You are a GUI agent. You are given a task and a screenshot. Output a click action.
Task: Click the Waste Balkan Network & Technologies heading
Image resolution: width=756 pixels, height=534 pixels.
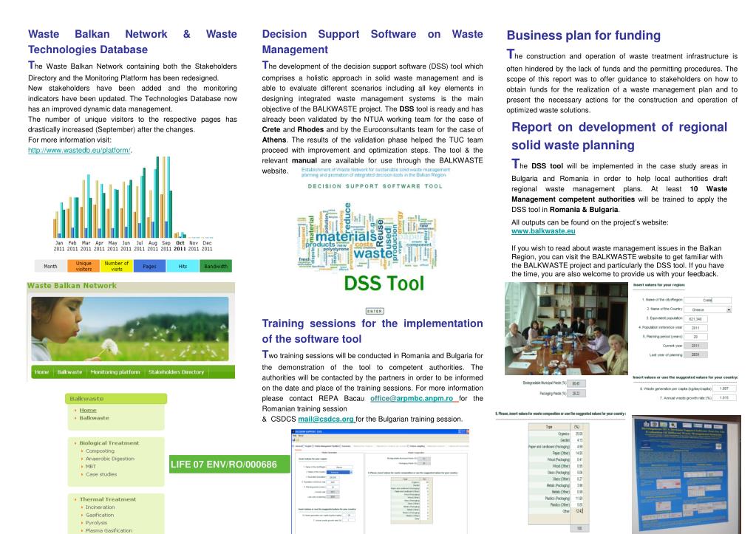[132, 42]
